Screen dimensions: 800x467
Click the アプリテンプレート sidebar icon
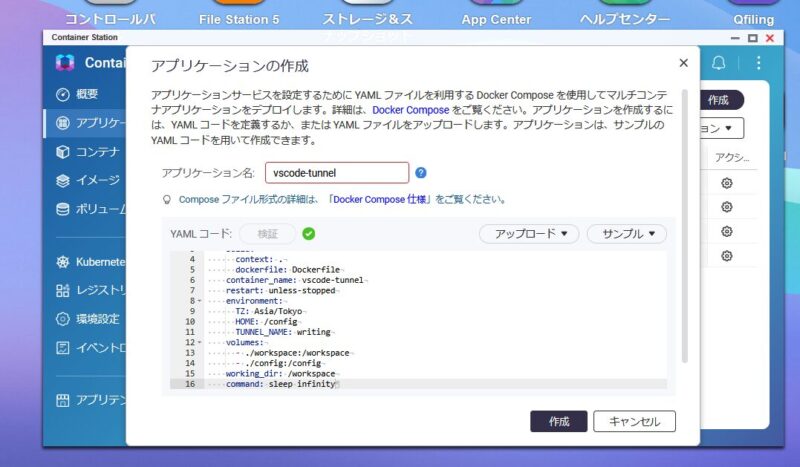click(x=62, y=400)
